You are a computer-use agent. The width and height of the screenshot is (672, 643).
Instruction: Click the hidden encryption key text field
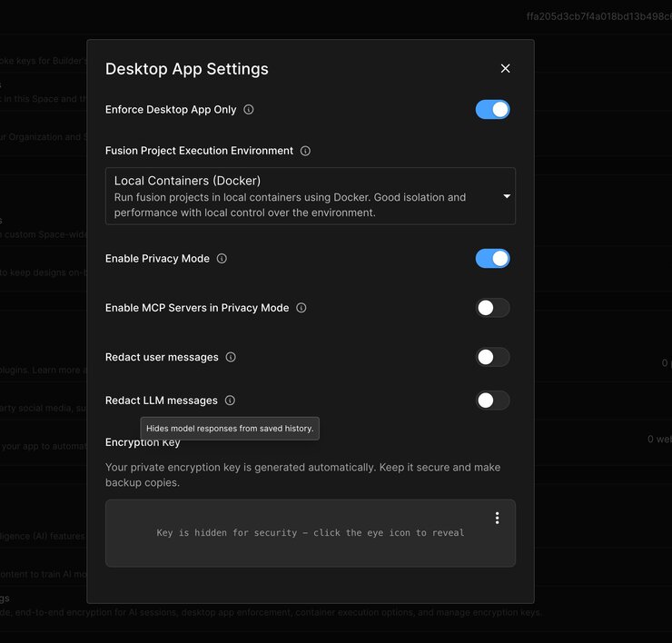click(x=310, y=533)
